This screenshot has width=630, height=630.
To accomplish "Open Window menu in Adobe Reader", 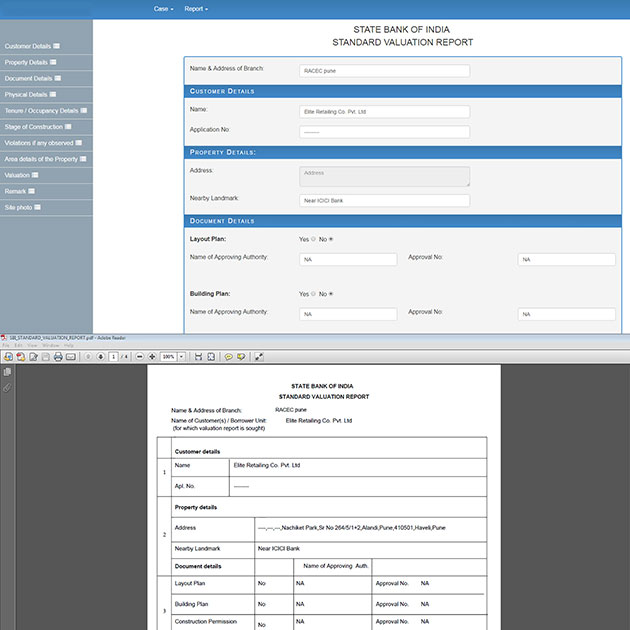I will tap(51, 346).
